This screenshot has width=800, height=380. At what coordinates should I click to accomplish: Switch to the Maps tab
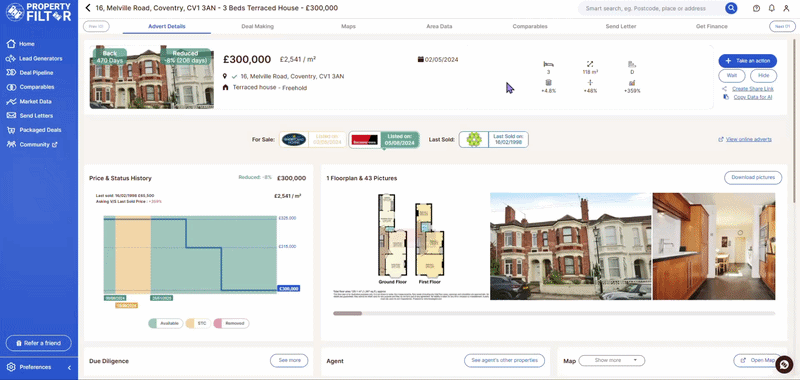point(348,27)
